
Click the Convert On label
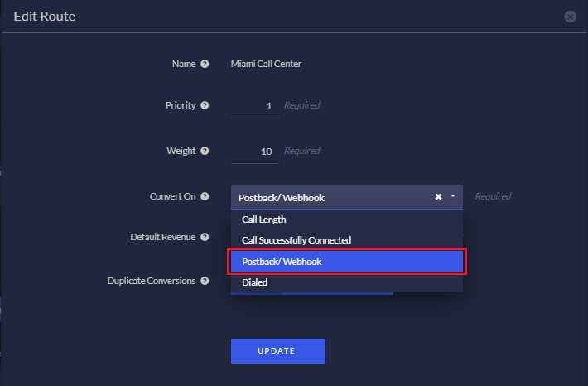pos(172,196)
